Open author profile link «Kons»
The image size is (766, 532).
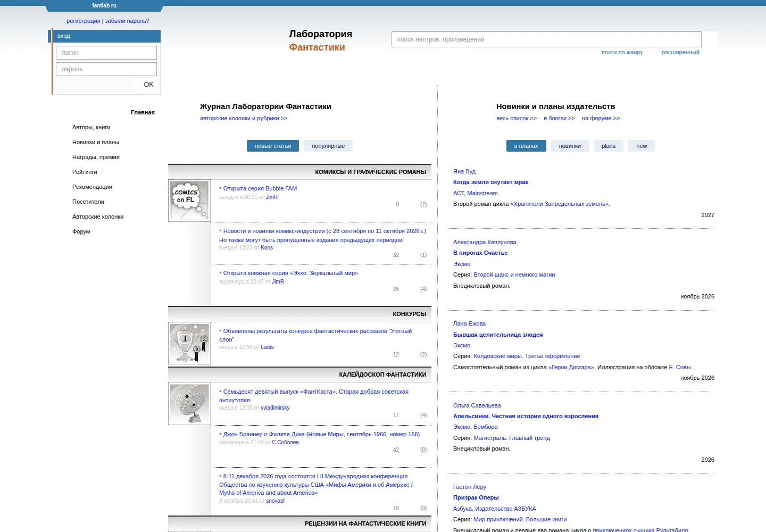267,247
